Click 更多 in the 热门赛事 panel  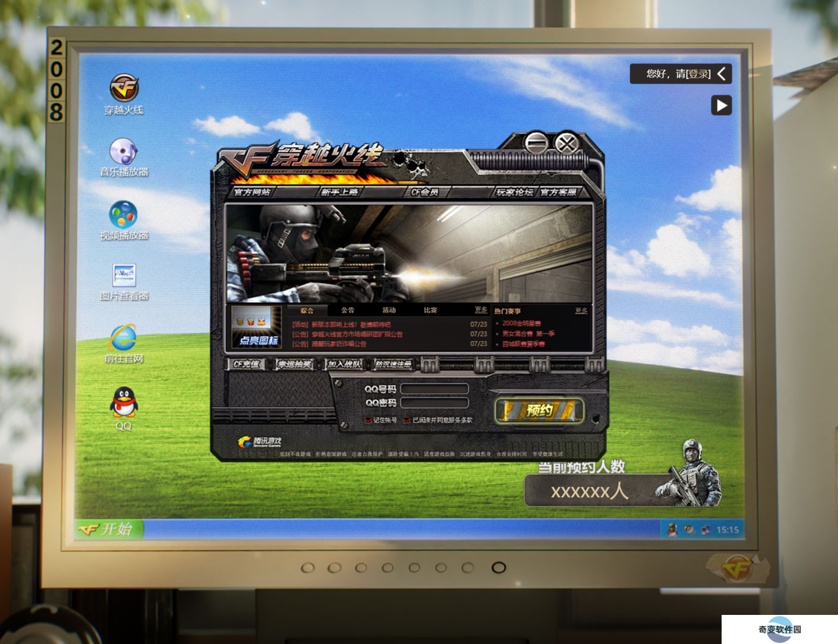(581, 311)
